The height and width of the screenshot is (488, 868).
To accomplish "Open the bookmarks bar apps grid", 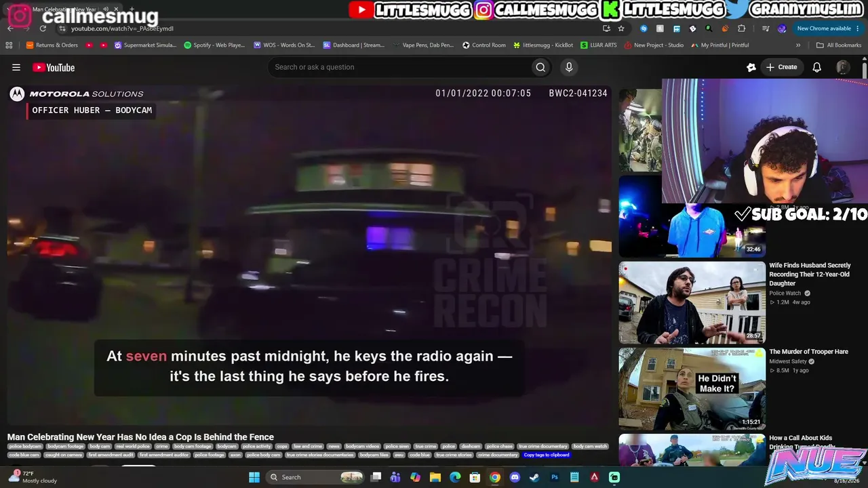I will point(9,45).
